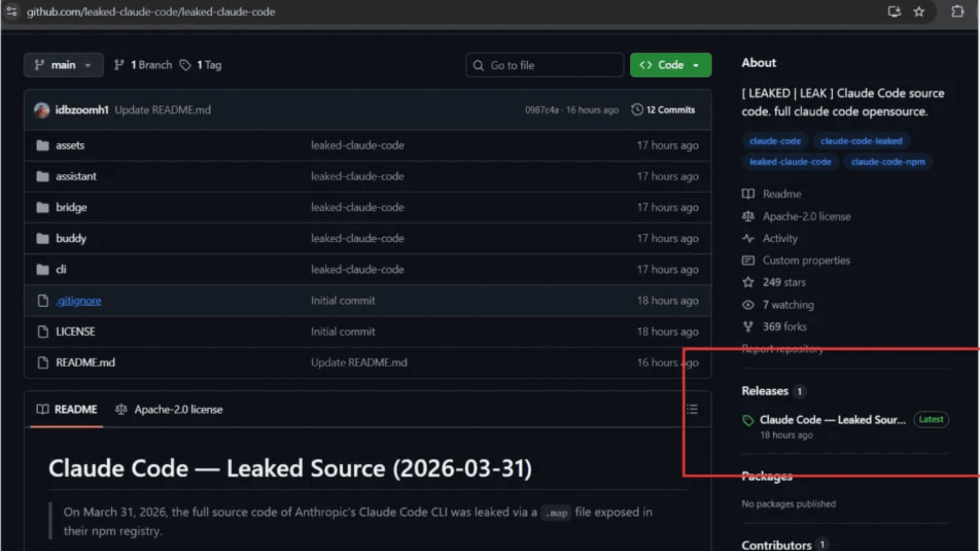
Task: Open site information icon beside URL
Action: pyautogui.click(x=12, y=12)
